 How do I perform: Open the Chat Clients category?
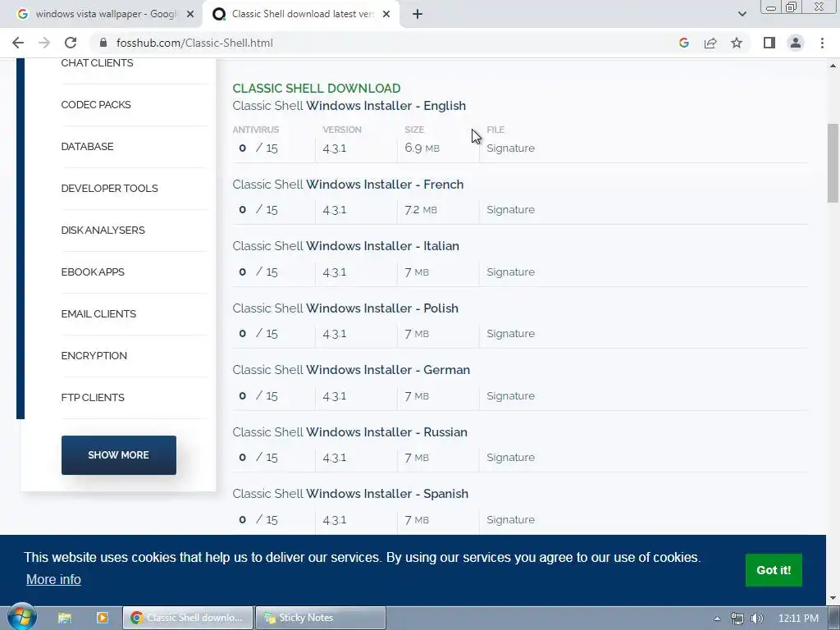coord(97,63)
